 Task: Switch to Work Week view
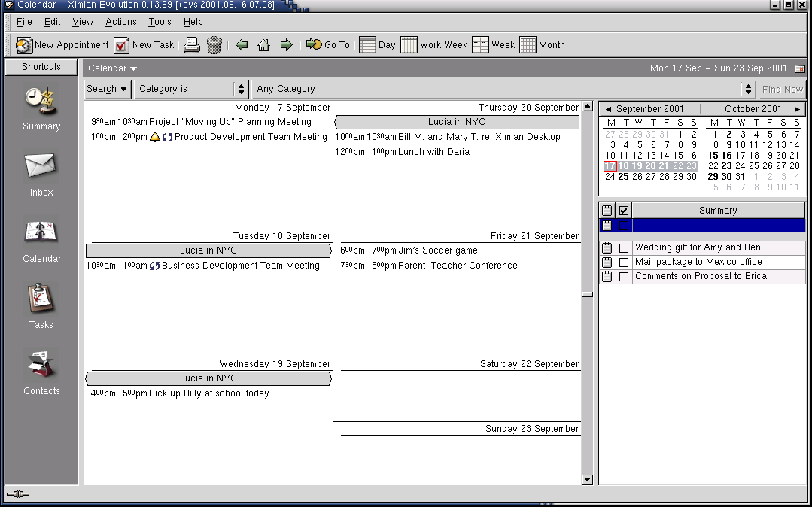434,45
